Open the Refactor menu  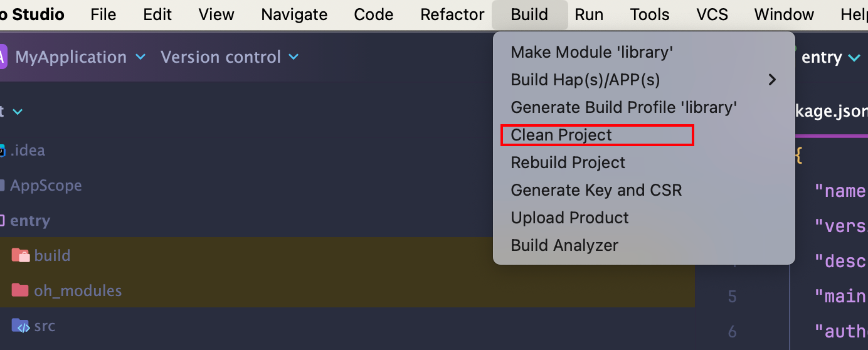(452, 14)
